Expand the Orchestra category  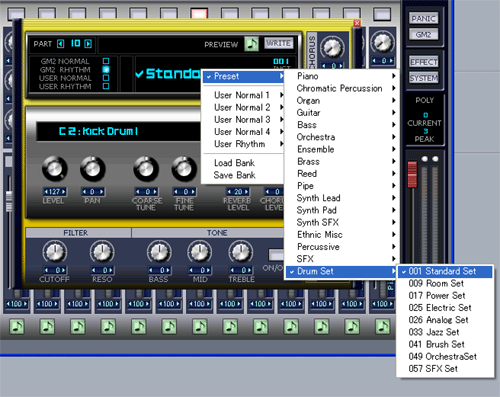342,137
